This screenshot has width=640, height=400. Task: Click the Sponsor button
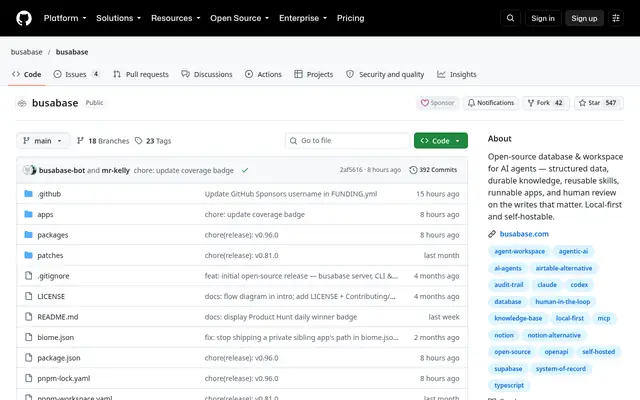pyautogui.click(x=438, y=103)
